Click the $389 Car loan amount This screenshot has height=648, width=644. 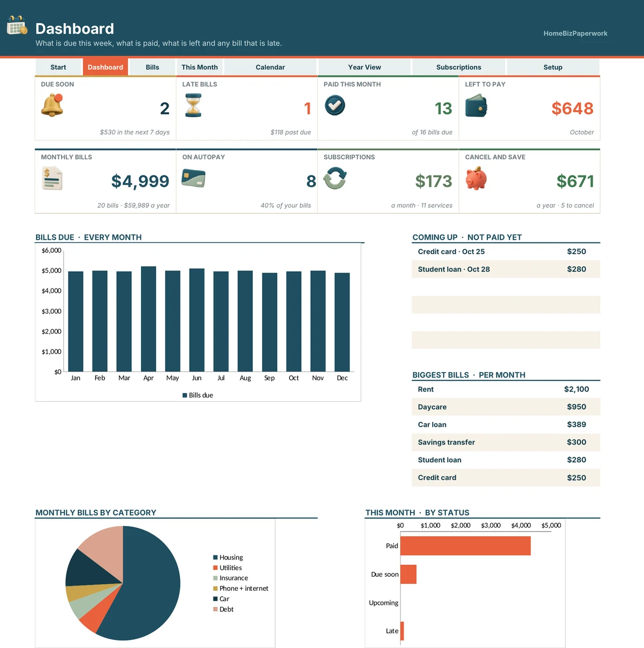tap(576, 425)
